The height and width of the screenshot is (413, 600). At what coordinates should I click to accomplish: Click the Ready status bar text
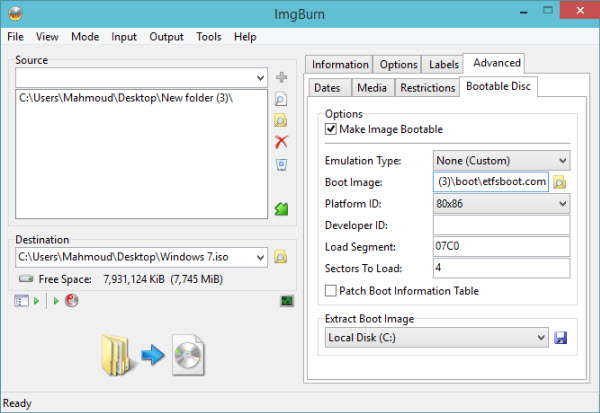click(17, 403)
